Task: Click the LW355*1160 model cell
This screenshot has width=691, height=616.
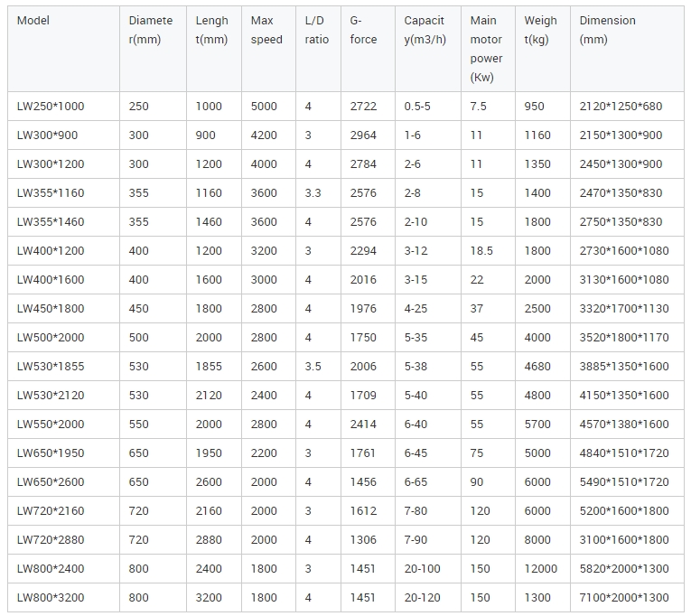Action: click(51, 193)
